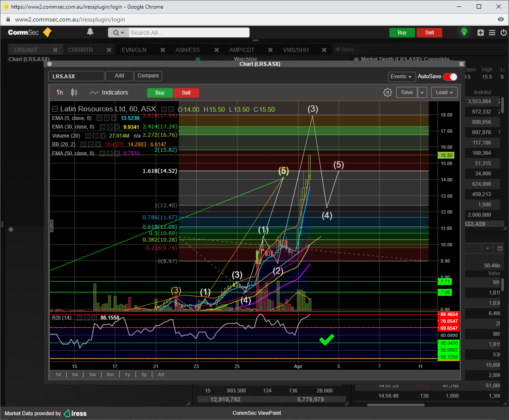Open the search category dropdown
Image resolution: width=509 pixels, height=420 pixels.
[x=119, y=32]
